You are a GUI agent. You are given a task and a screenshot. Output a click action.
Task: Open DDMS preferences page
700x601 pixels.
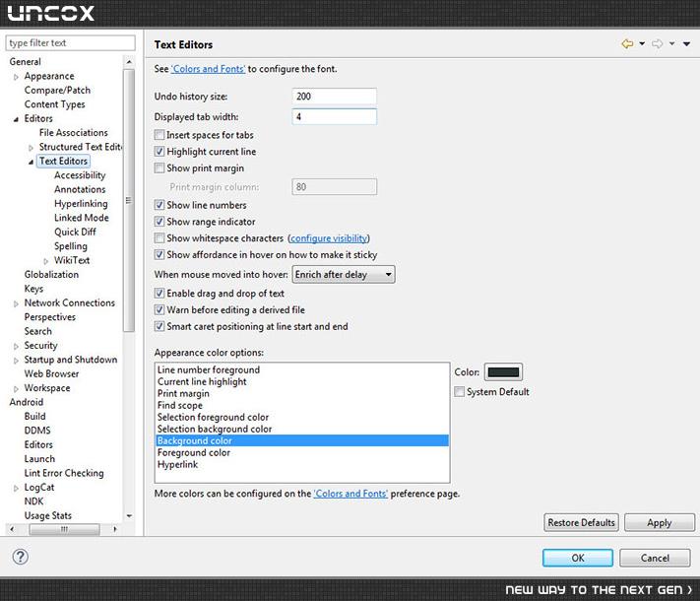37,431
